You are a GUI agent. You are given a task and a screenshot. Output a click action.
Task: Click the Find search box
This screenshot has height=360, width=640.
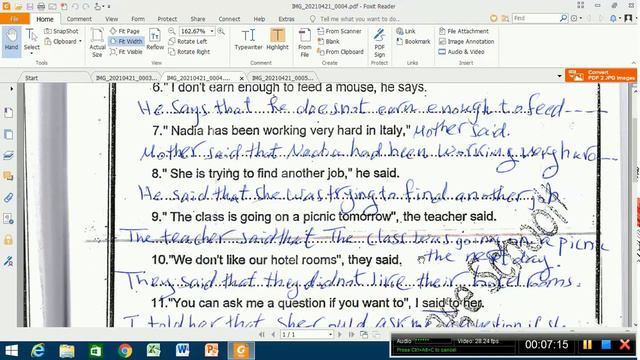click(x=536, y=18)
